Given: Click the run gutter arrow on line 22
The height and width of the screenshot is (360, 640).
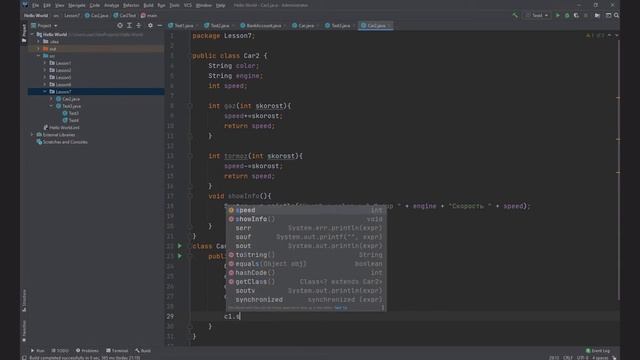Looking at the screenshot, I should [180, 246].
